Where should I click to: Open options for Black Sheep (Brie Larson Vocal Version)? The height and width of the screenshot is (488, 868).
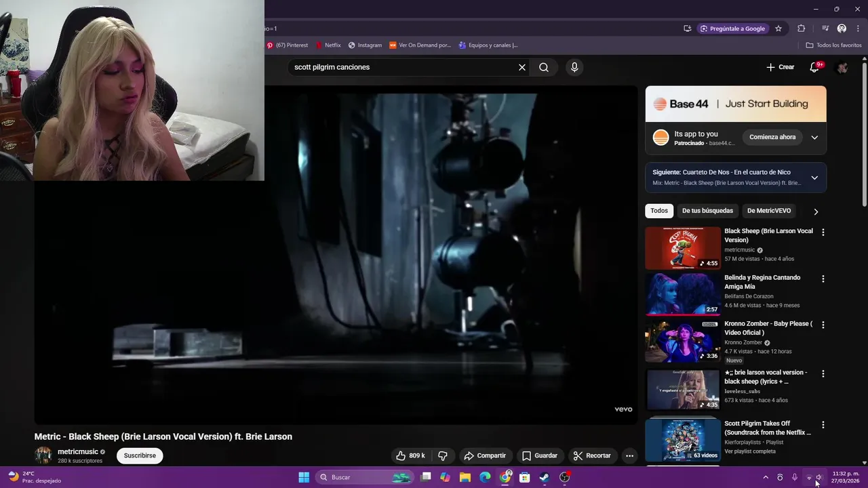[823, 232]
